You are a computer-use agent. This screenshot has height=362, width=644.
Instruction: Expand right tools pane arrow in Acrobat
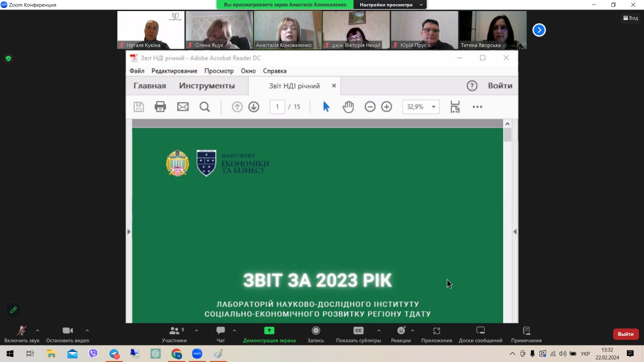[x=515, y=232]
